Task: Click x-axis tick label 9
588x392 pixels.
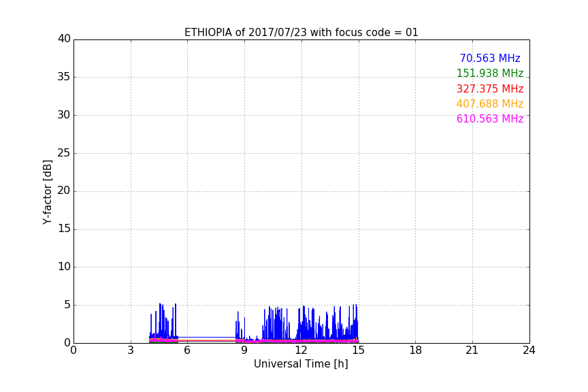Action: point(244,350)
